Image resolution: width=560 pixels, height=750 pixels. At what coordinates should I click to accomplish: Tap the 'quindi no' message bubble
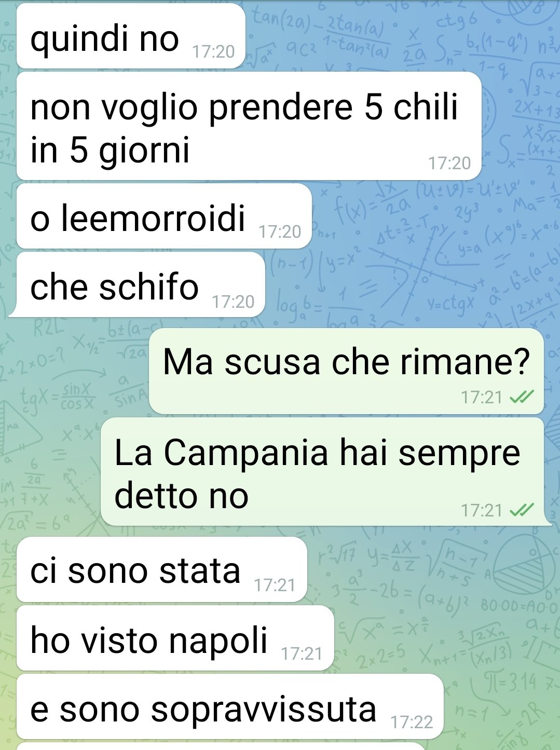point(131,36)
